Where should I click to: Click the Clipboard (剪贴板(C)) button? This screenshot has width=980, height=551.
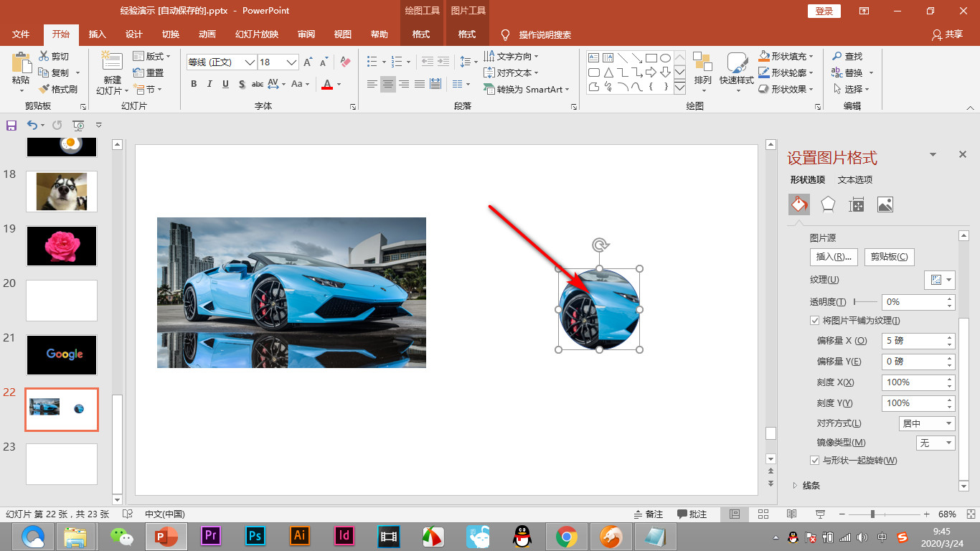pos(889,257)
